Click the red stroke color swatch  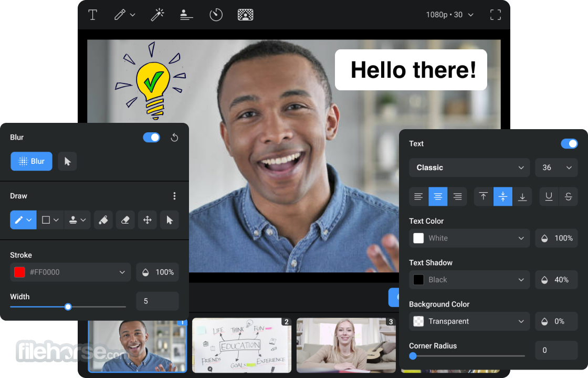click(x=19, y=272)
